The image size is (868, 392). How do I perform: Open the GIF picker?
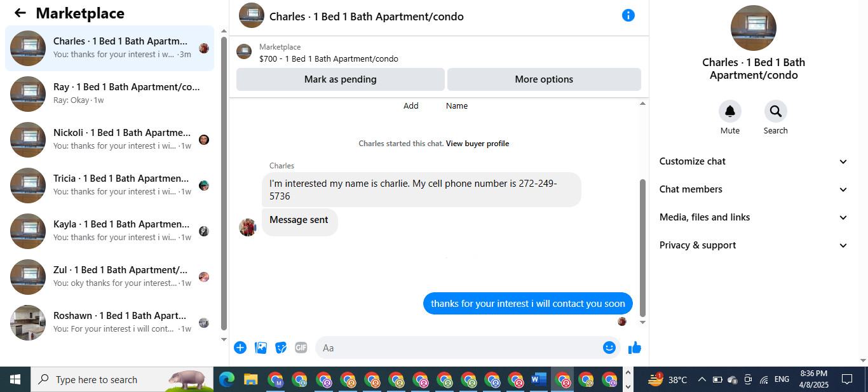tap(301, 348)
